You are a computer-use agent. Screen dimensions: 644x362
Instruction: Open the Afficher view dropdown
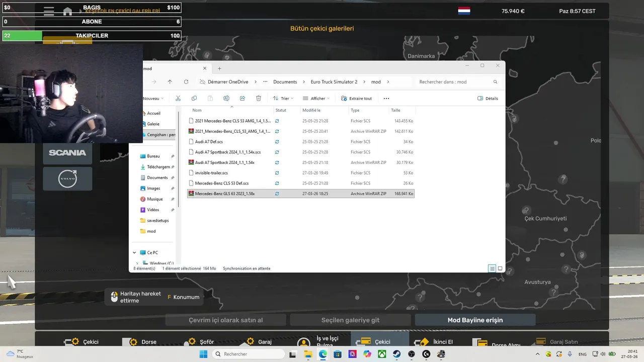point(316,99)
